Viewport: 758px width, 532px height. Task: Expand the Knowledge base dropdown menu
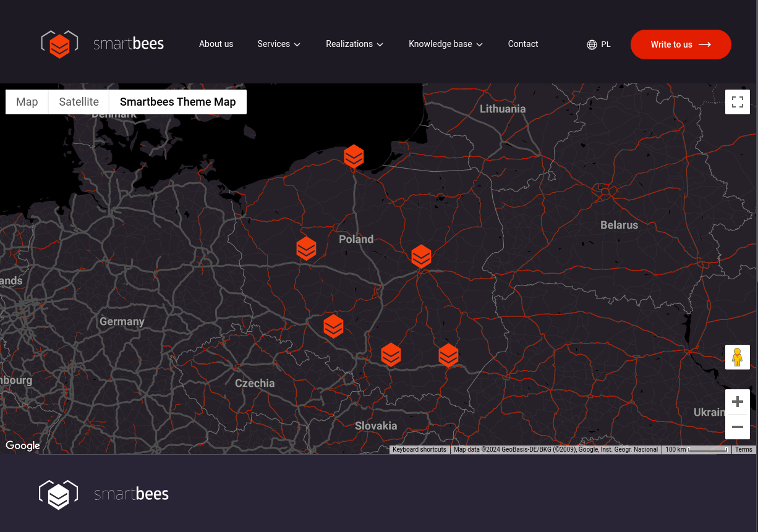click(446, 44)
